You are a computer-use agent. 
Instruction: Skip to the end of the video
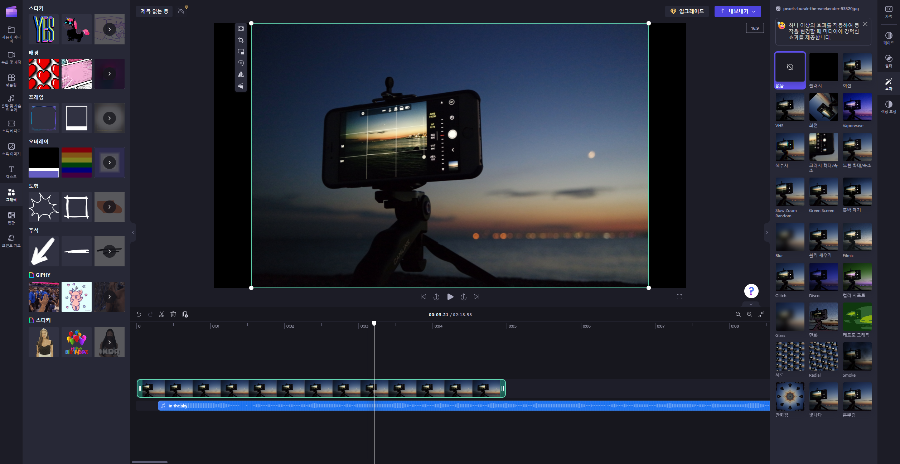[476, 296]
